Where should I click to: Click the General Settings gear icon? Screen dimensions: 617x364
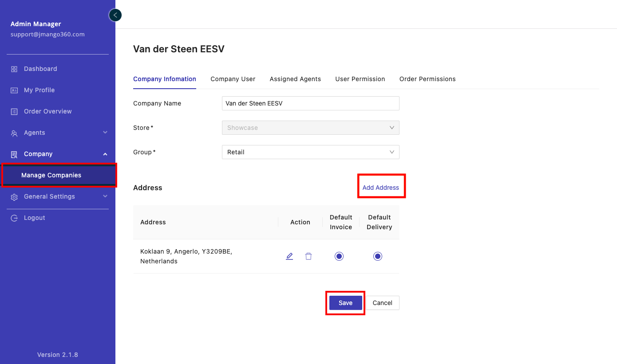[14, 197]
